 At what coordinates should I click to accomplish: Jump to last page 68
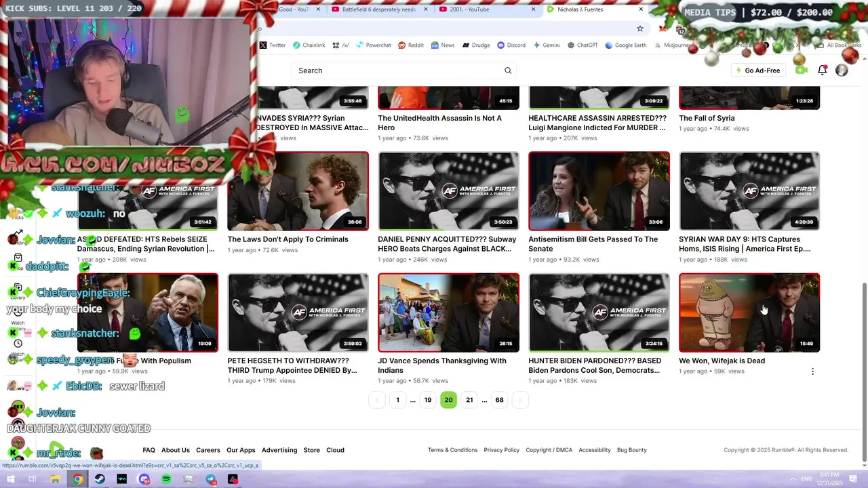pyautogui.click(x=499, y=400)
